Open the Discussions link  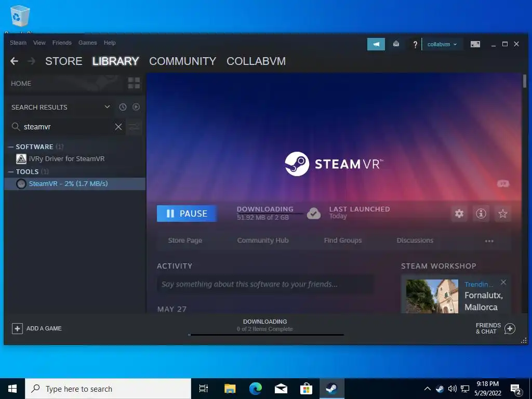pyautogui.click(x=415, y=240)
